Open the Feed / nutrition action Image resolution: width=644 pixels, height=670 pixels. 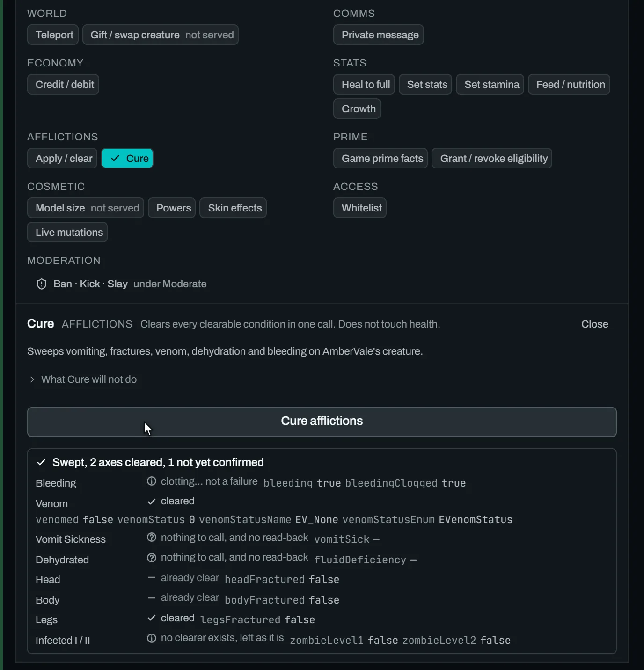569,84
